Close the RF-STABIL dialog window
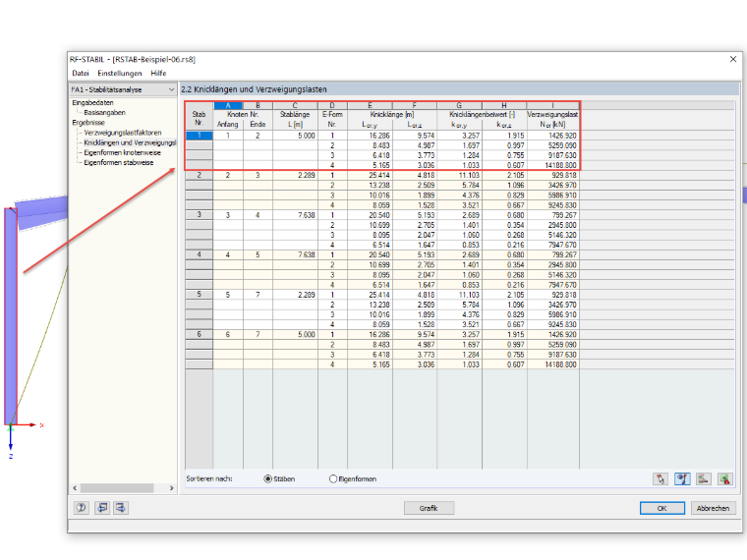Screen dimensions: 747x560 coord(733,59)
